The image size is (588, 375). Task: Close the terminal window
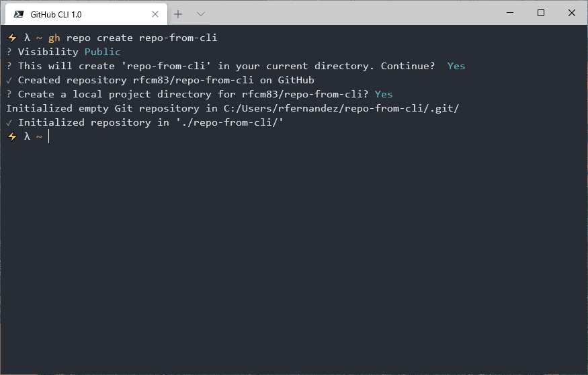571,13
